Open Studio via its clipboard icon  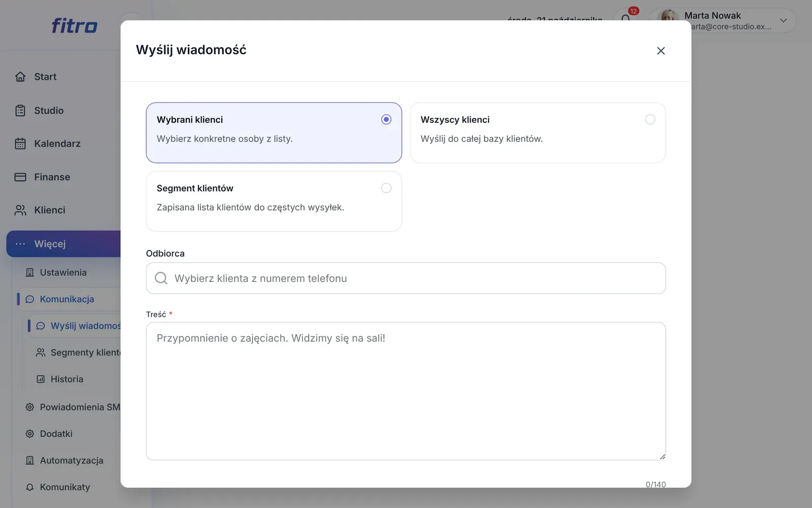pyautogui.click(x=20, y=110)
